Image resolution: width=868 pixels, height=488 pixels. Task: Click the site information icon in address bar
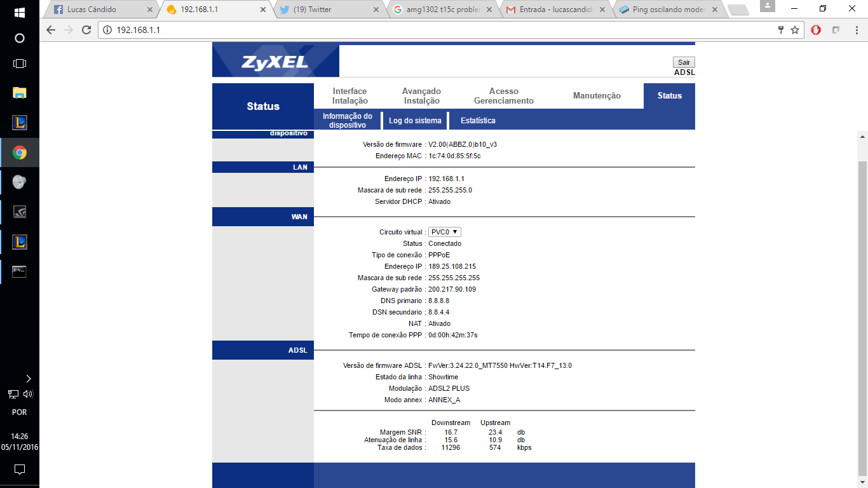(x=107, y=30)
